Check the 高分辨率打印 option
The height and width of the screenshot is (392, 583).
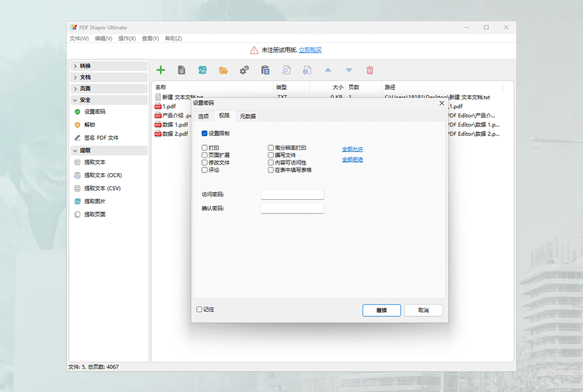(x=271, y=147)
